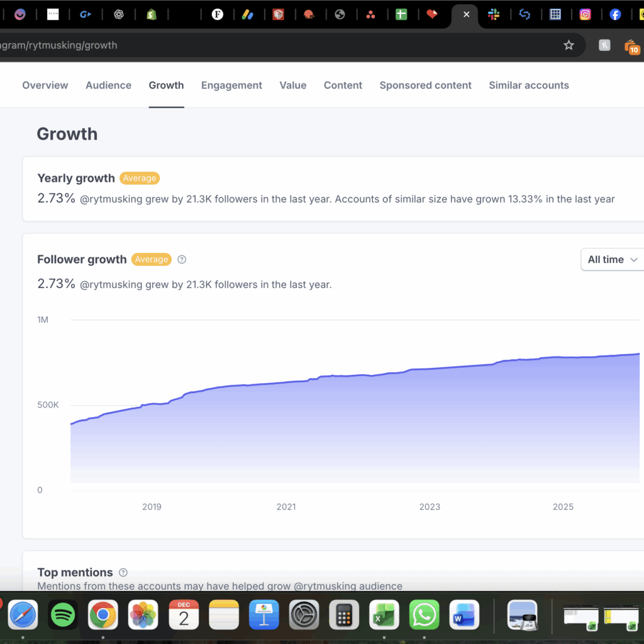Open WhatsApp from the dock
The image size is (644, 644).
tap(425, 614)
